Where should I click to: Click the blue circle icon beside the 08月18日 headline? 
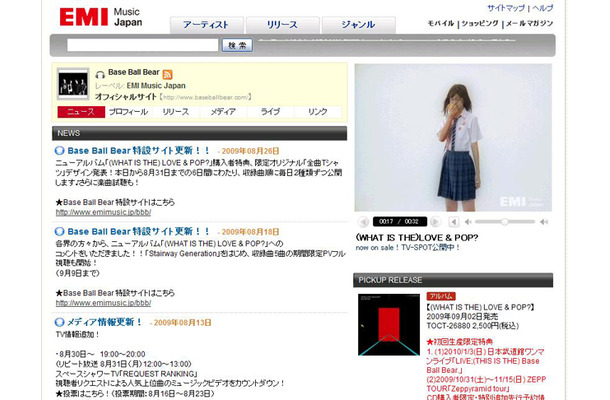pyautogui.click(x=60, y=232)
